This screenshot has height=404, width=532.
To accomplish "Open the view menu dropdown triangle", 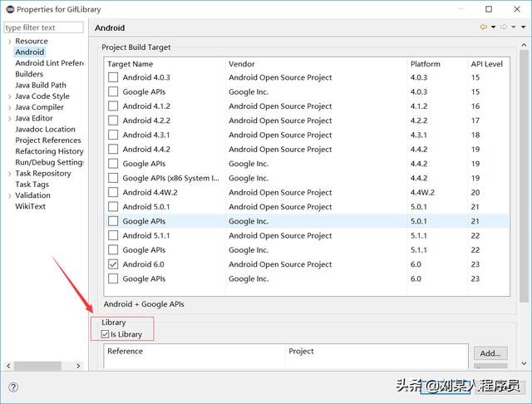I will (x=524, y=27).
